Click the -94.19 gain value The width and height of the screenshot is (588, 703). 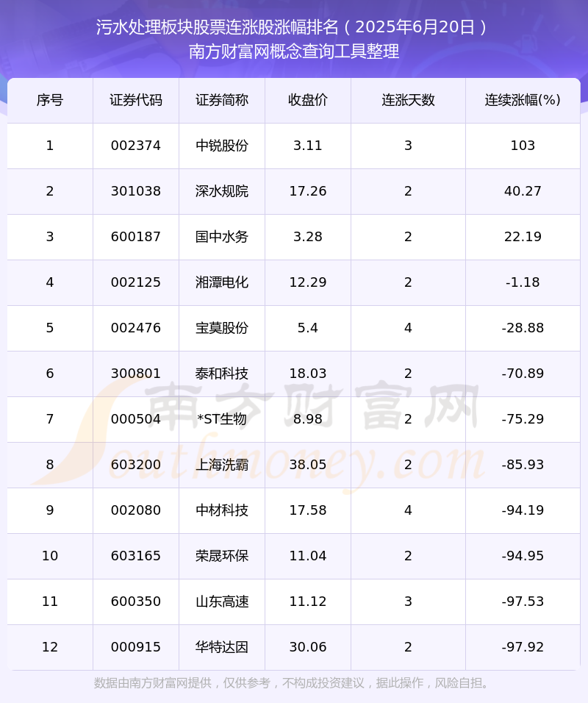click(523, 510)
